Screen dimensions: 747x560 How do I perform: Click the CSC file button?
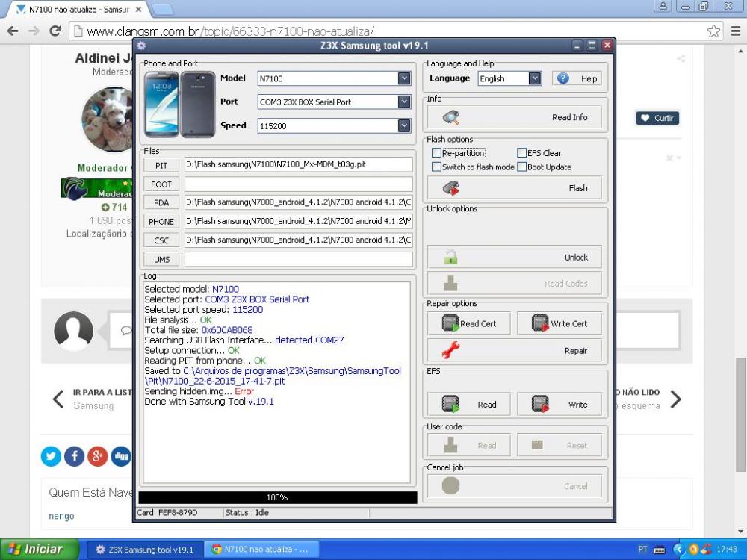(161, 240)
